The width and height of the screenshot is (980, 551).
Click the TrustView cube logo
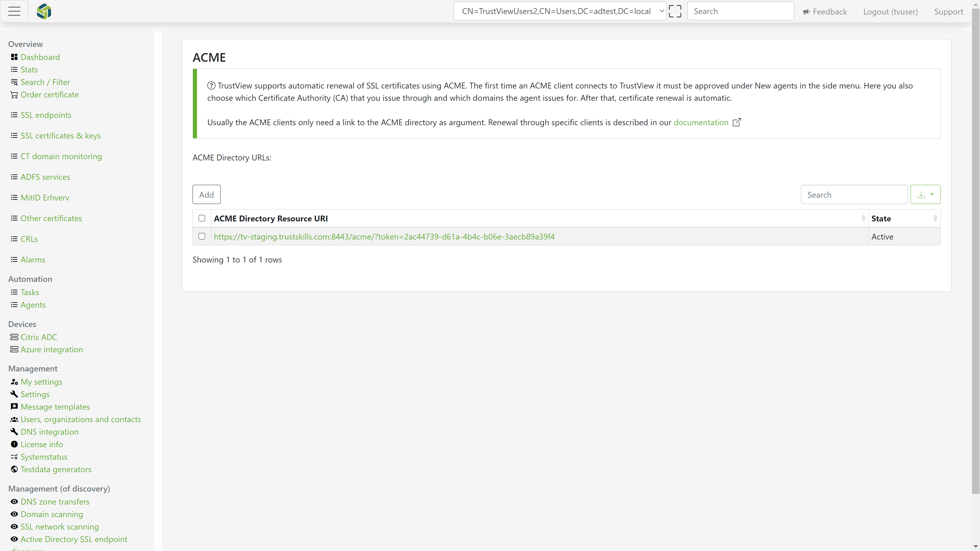(x=44, y=11)
